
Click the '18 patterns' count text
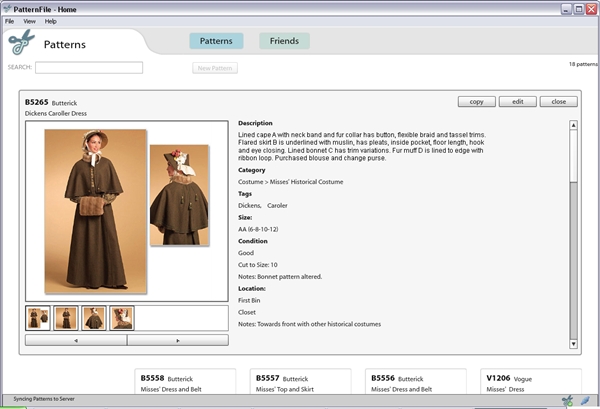(584, 64)
